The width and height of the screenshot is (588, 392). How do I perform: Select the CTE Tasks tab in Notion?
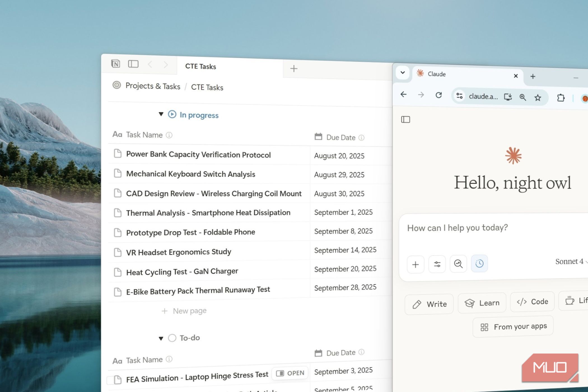(230, 67)
